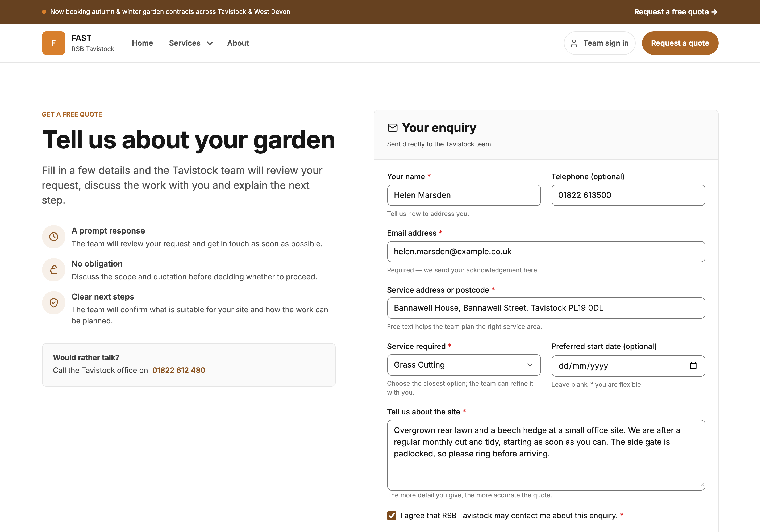Click the 'Would rather talk?' text
This screenshot has height=532, width=766.
pos(86,357)
